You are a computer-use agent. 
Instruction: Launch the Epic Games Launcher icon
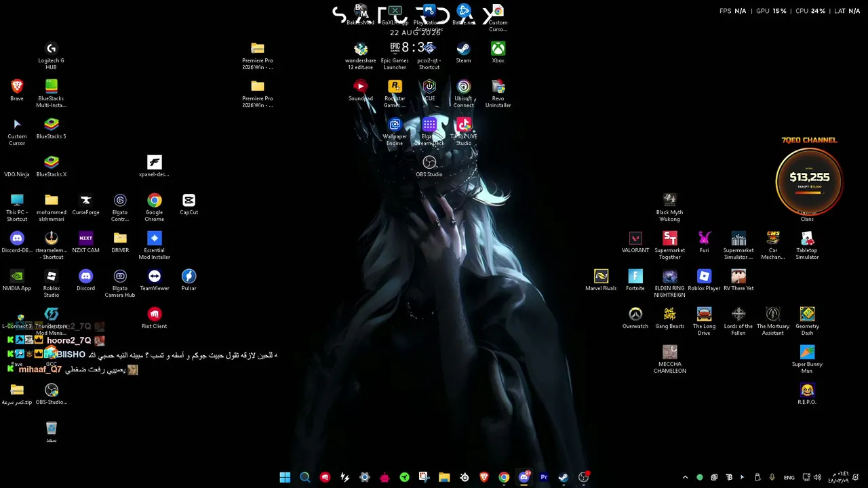pyautogui.click(x=395, y=55)
